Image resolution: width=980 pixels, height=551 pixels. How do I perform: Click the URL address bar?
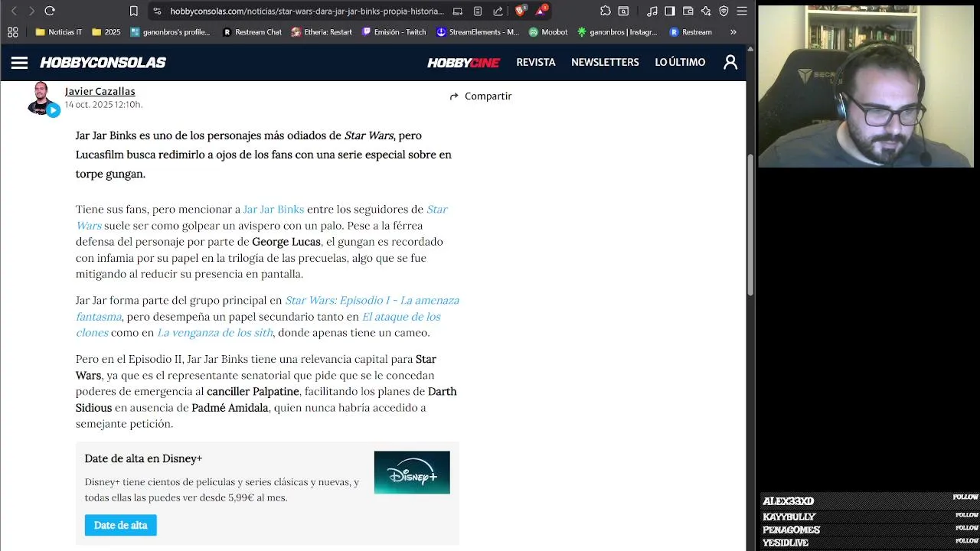(x=306, y=11)
